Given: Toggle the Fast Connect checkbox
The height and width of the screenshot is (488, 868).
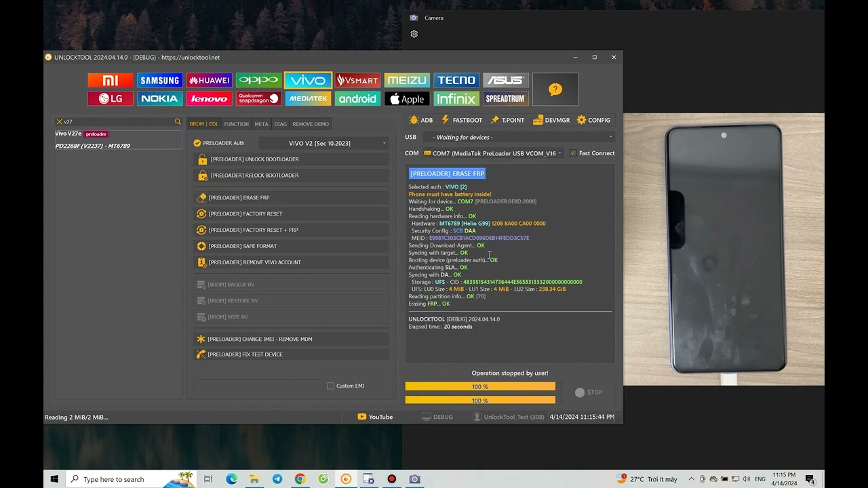Looking at the screenshot, I should tap(573, 153).
